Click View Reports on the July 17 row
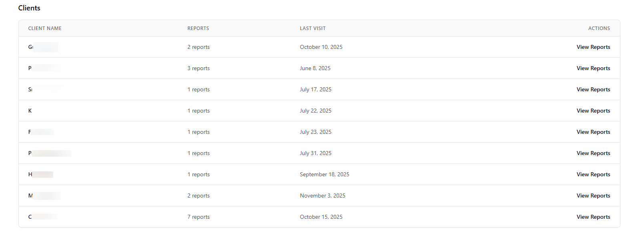The width and height of the screenshot is (644, 236). click(593, 89)
